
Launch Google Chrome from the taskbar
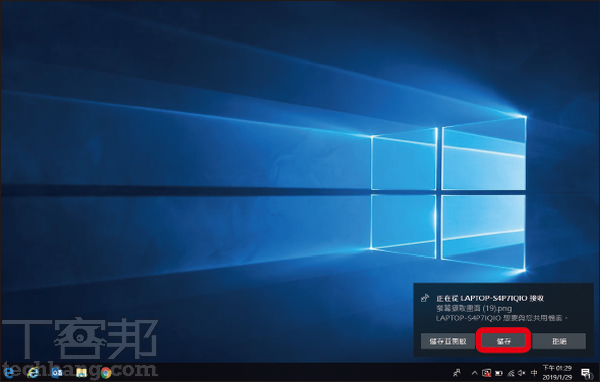106,372
